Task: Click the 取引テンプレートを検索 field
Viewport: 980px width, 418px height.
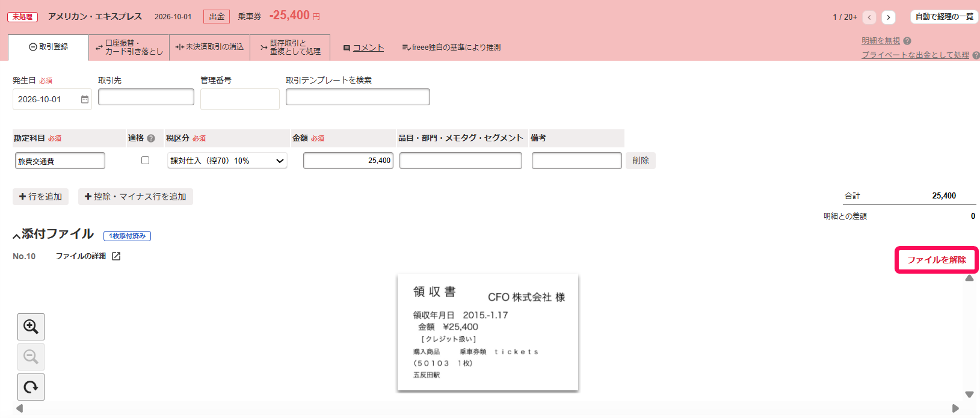Action: [x=358, y=97]
